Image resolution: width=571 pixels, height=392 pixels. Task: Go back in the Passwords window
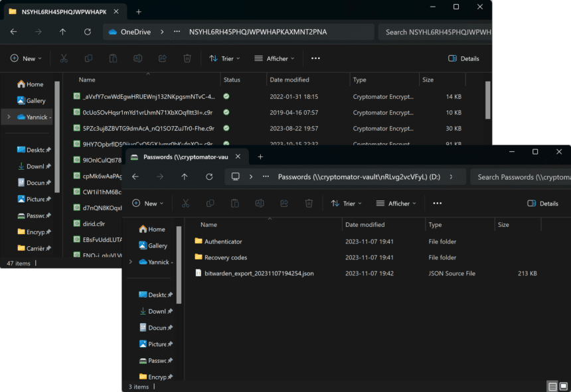pyautogui.click(x=135, y=176)
